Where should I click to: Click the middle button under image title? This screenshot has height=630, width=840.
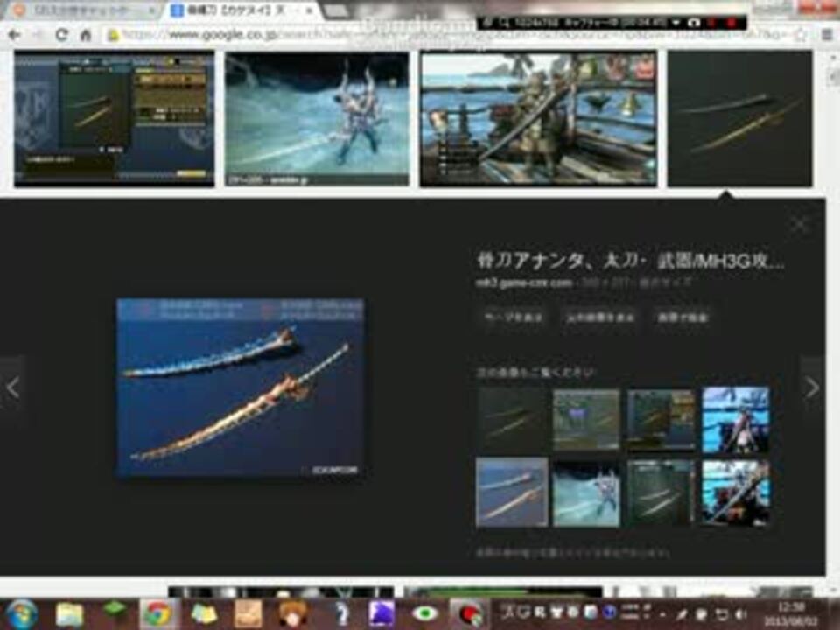click(600, 318)
